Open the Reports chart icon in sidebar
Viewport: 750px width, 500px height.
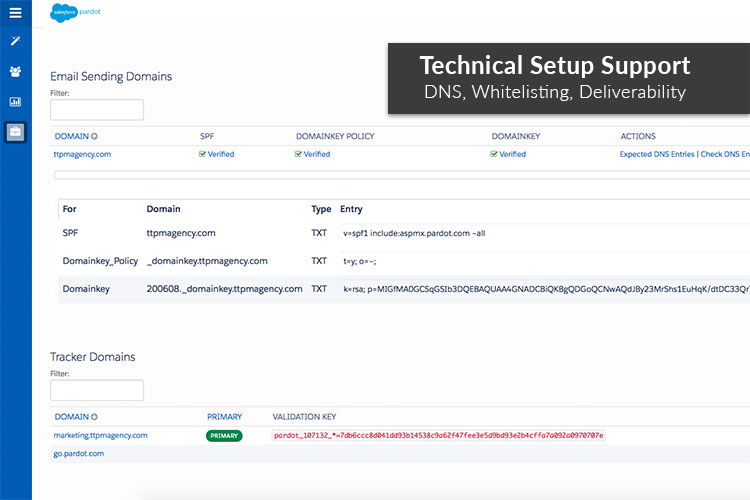(15, 101)
